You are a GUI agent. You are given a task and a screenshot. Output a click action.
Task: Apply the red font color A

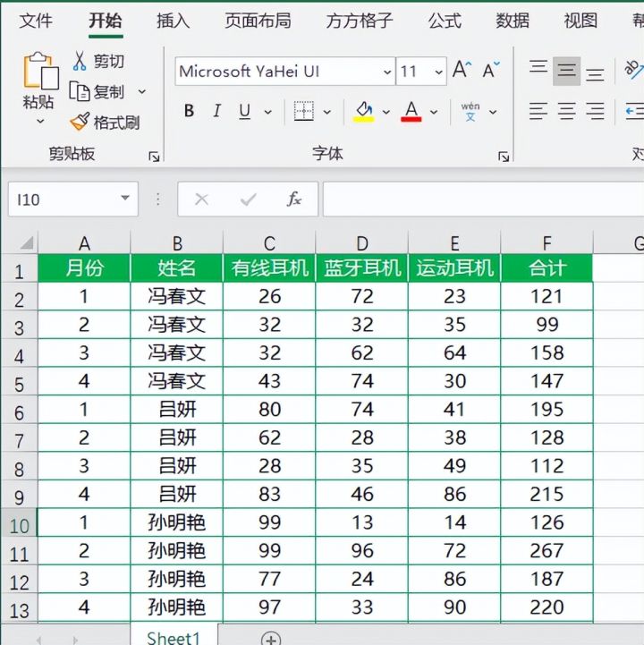411,112
